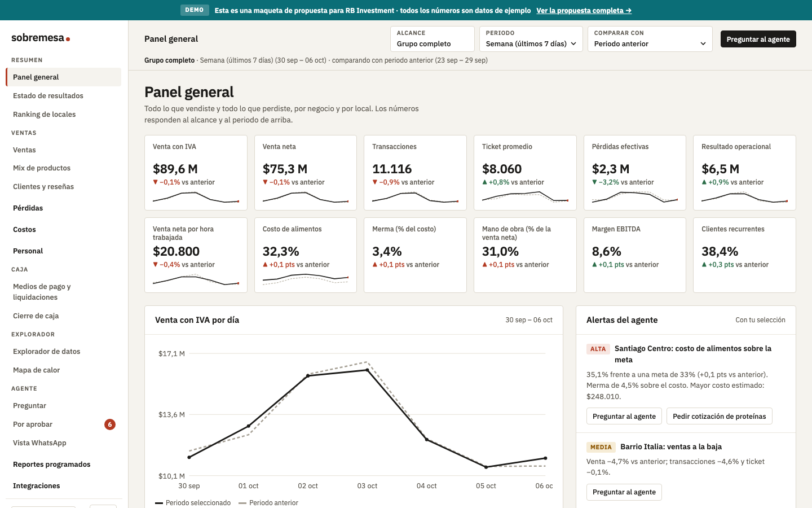
Task: Open the Pérdidas efectivas card
Action: (635, 173)
